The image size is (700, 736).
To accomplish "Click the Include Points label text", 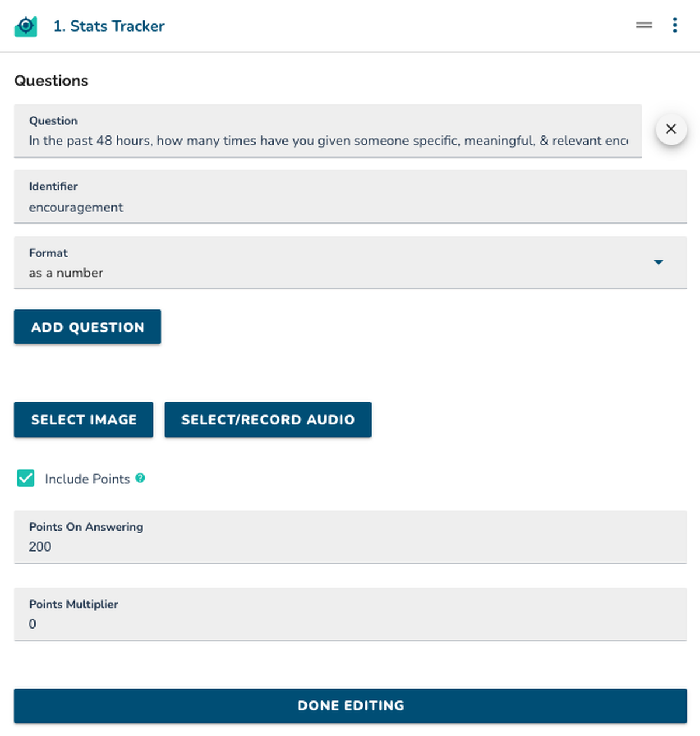I will 87,479.
